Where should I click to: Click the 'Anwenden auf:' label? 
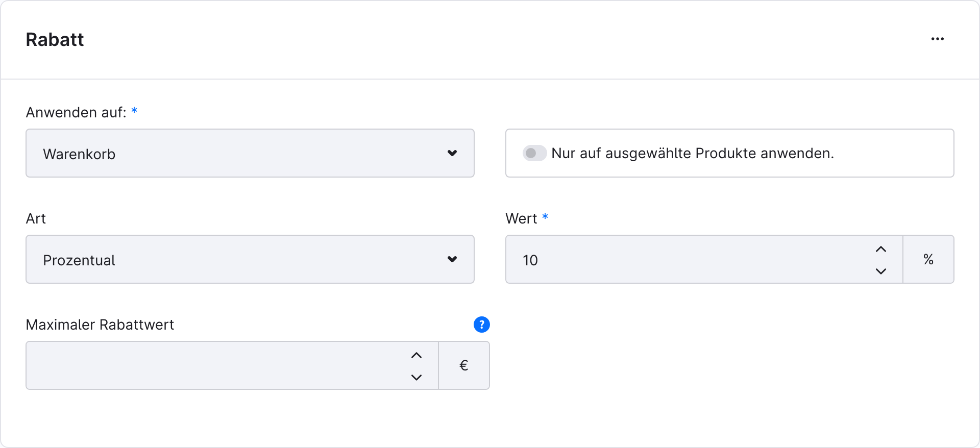(x=76, y=112)
